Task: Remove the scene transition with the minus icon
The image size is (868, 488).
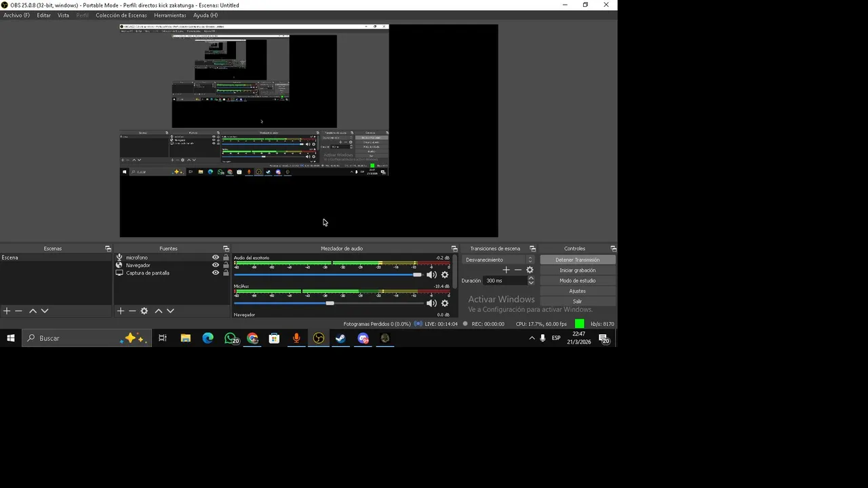Action: pos(518,270)
